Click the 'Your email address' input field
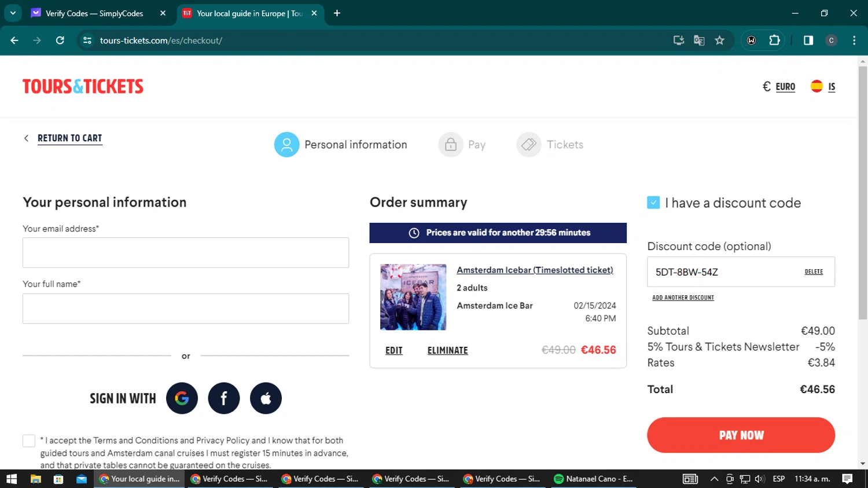868x488 pixels. (x=186, y=252)
